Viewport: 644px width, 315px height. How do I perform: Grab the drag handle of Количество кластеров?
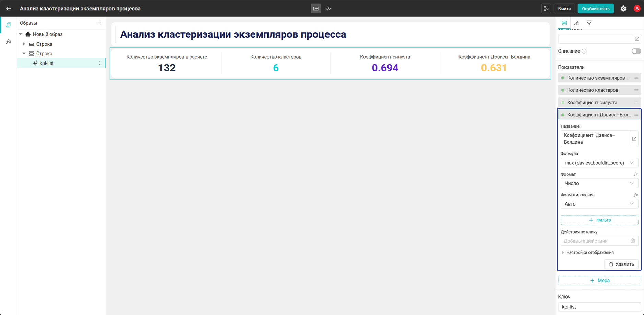click(636, 90)
